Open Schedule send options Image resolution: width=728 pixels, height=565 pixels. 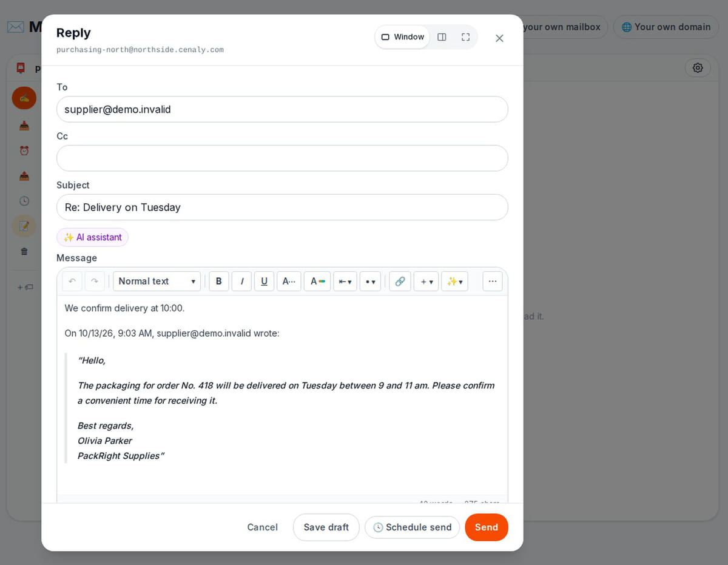412,527
